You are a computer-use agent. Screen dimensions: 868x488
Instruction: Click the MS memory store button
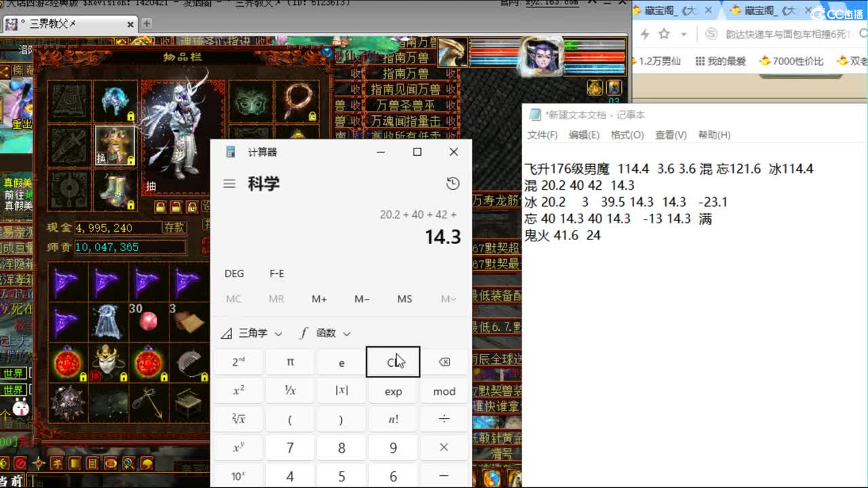click(405, 299)
